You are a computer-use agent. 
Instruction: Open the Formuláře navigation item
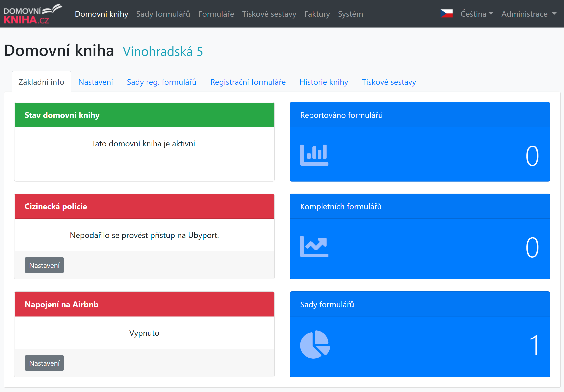tap(216, 14)
